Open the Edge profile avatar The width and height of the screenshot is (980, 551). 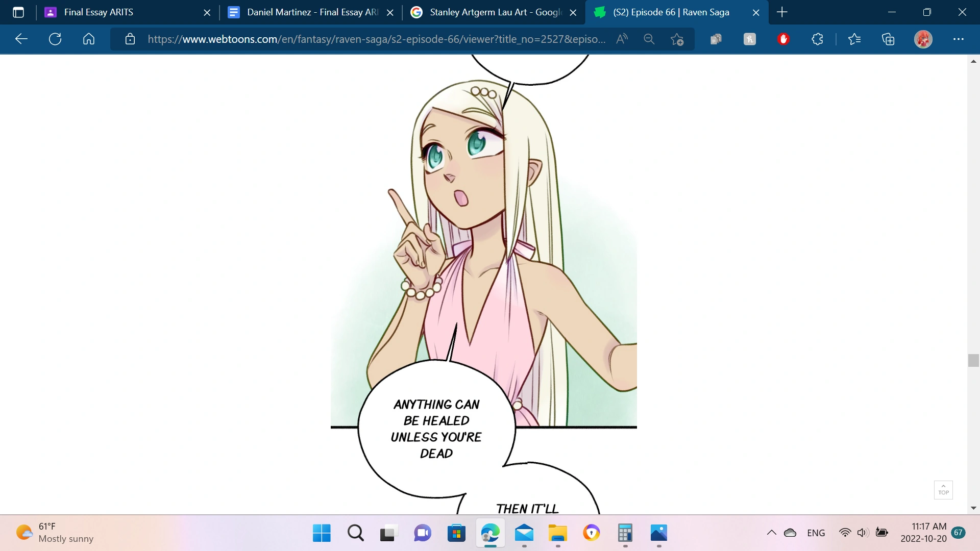[923, 39]
